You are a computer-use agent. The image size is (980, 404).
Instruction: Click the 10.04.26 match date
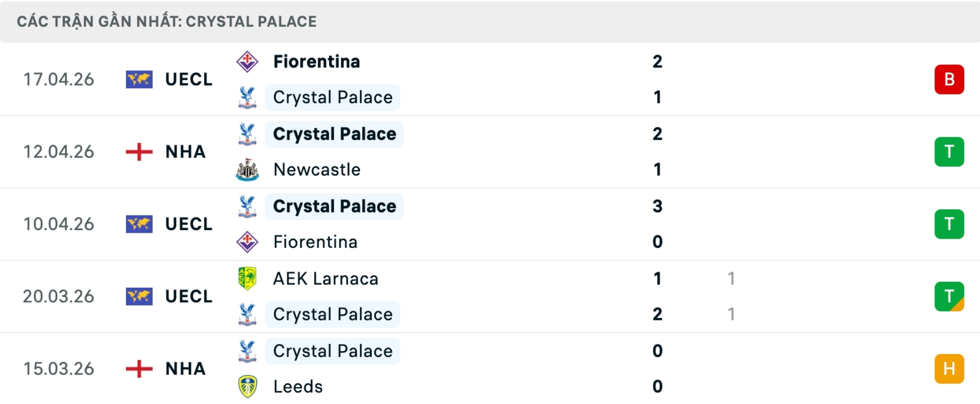[x=59, y=224]
